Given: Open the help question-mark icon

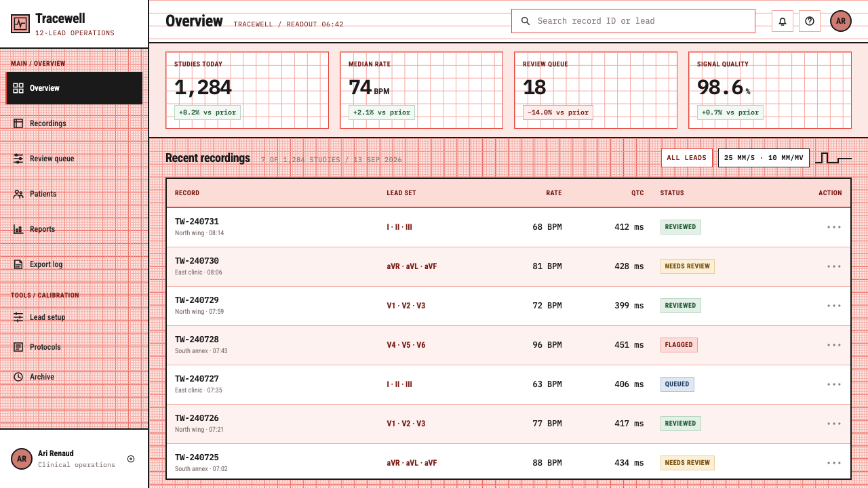Looking at the screenshot, I should click(x=810, y=21).
